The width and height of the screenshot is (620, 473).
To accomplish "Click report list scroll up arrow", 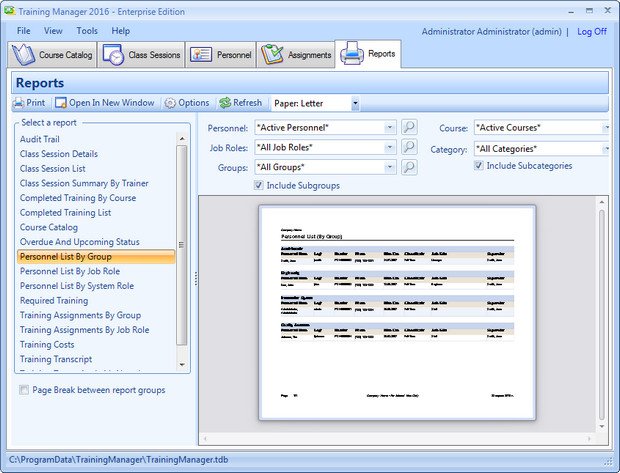I will pos(182,139).
